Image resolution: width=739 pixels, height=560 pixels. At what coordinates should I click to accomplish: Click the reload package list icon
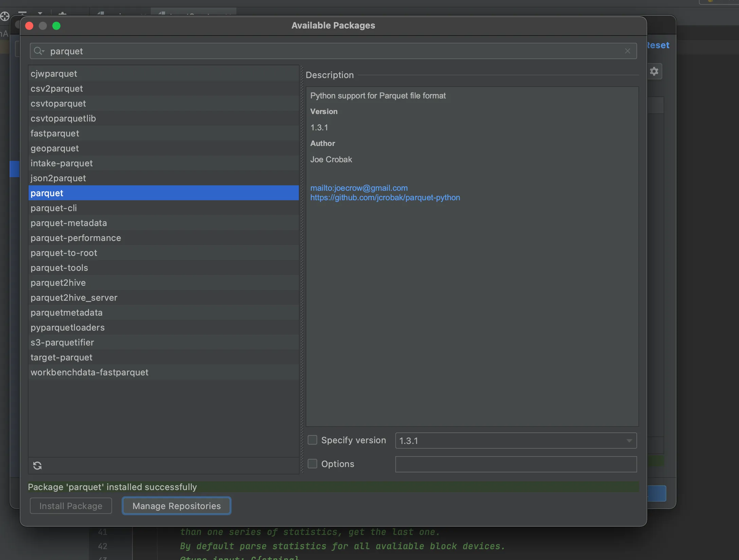tap(37, 465)
